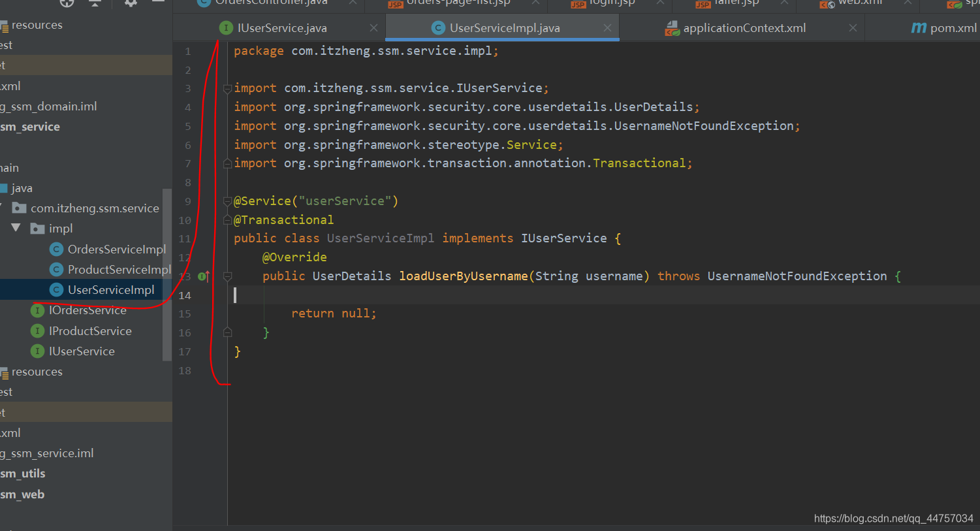Image resolution: width=980 pixels, height=531 pixels.
Task: Click the "userService" string literal
Action: click(345, 201)
